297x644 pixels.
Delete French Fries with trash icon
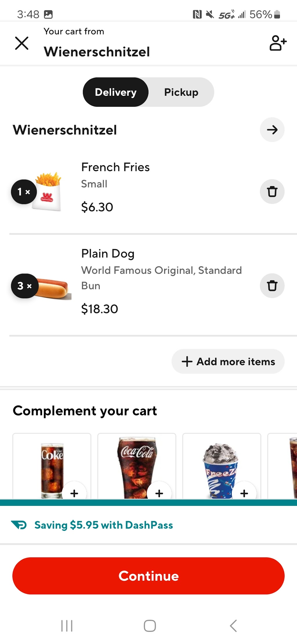tap(272, 192)
